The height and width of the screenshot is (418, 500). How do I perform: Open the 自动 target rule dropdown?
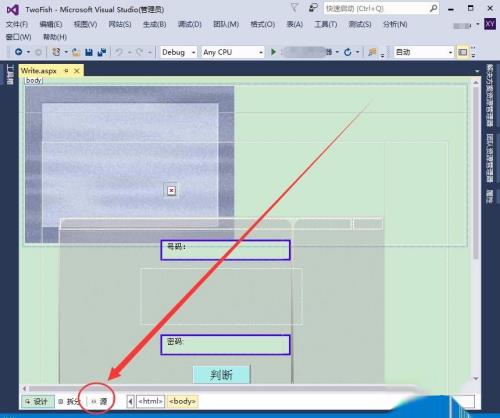tap(423, 52)
